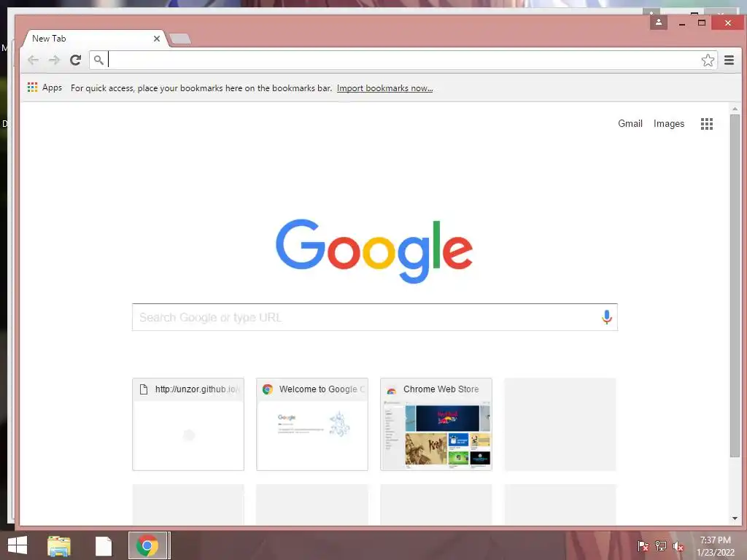747x560 pixels.
Task: Open Gmail link
Action: 630,124
